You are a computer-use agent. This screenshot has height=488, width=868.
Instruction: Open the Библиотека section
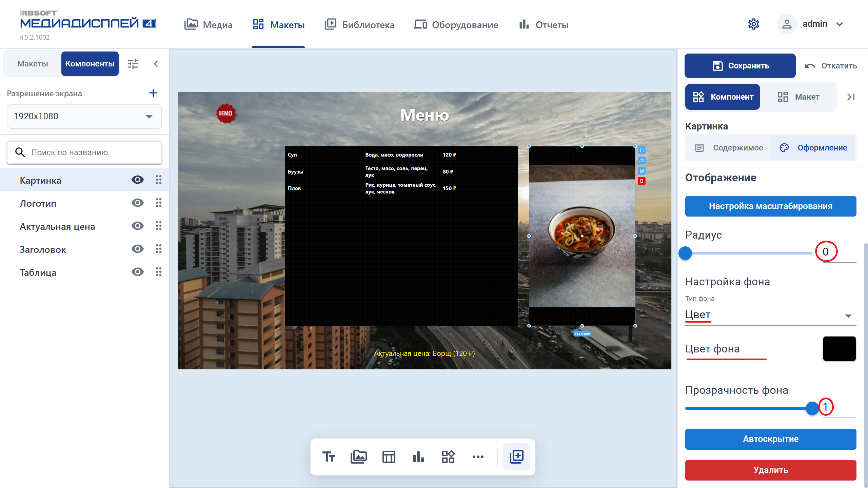(x=359, y=24)
